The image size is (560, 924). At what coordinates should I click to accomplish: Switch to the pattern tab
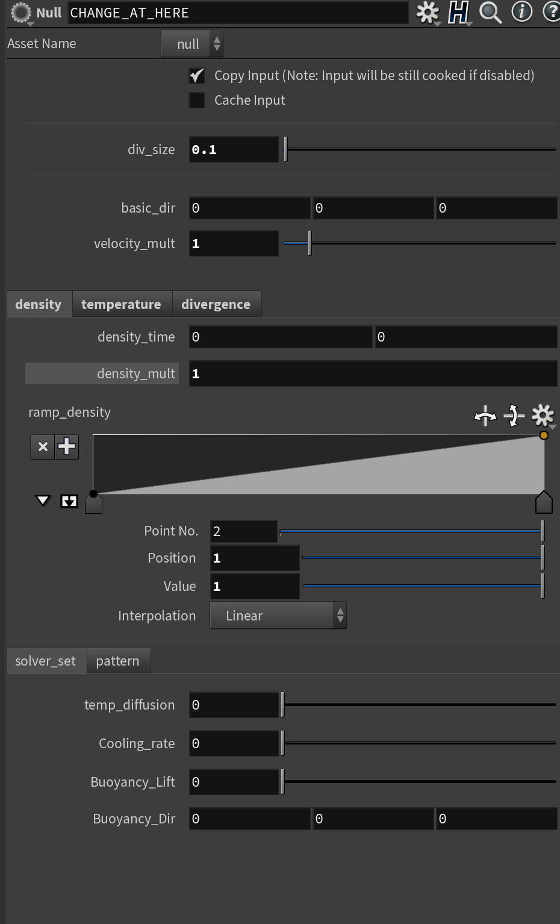(x=118, y=661)
